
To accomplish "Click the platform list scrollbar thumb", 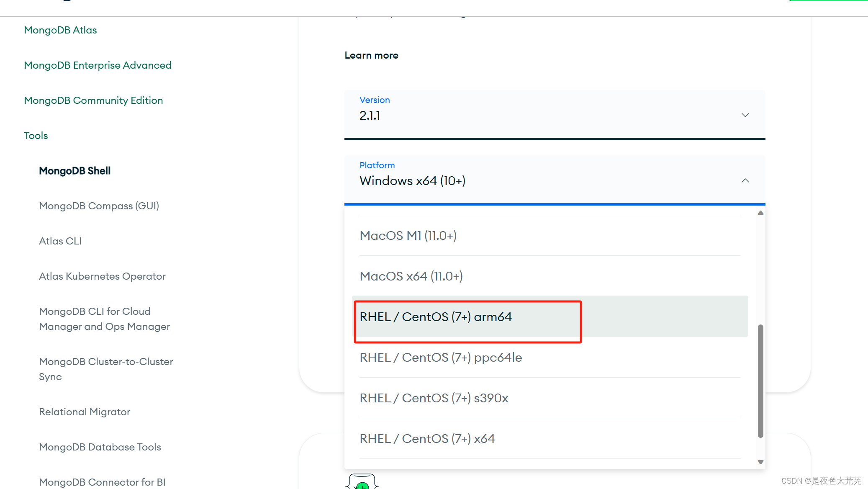I will [760, 381].
